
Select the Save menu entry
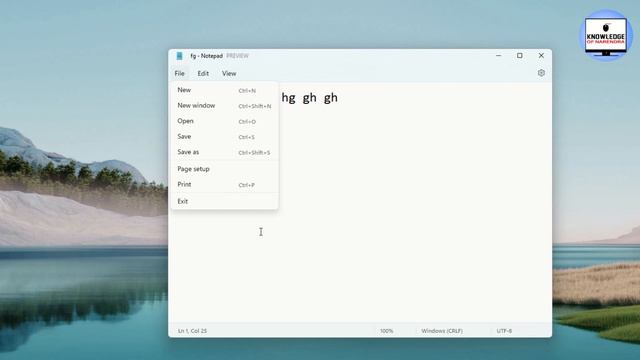224,137
